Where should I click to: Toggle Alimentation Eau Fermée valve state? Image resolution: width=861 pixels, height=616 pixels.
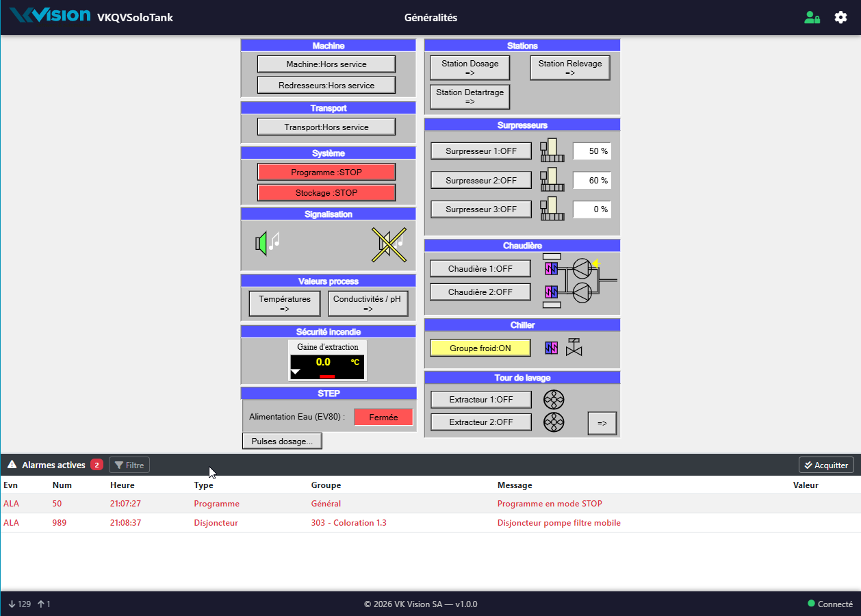click(383, 418)
